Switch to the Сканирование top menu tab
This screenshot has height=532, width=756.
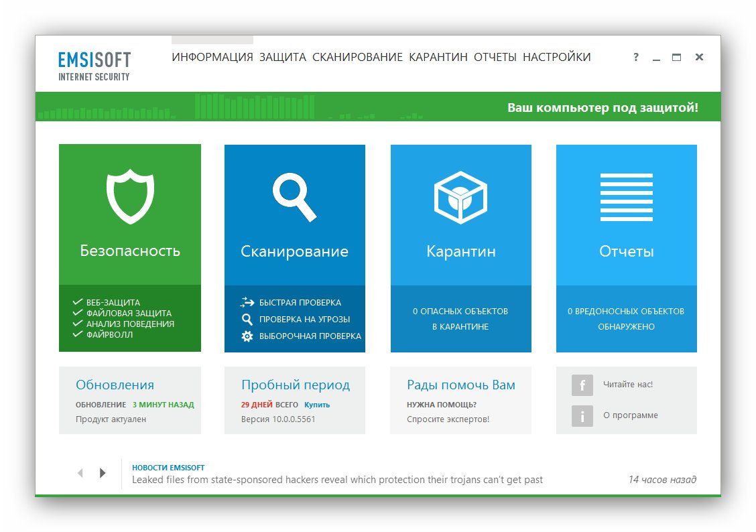tap(357, 57)
